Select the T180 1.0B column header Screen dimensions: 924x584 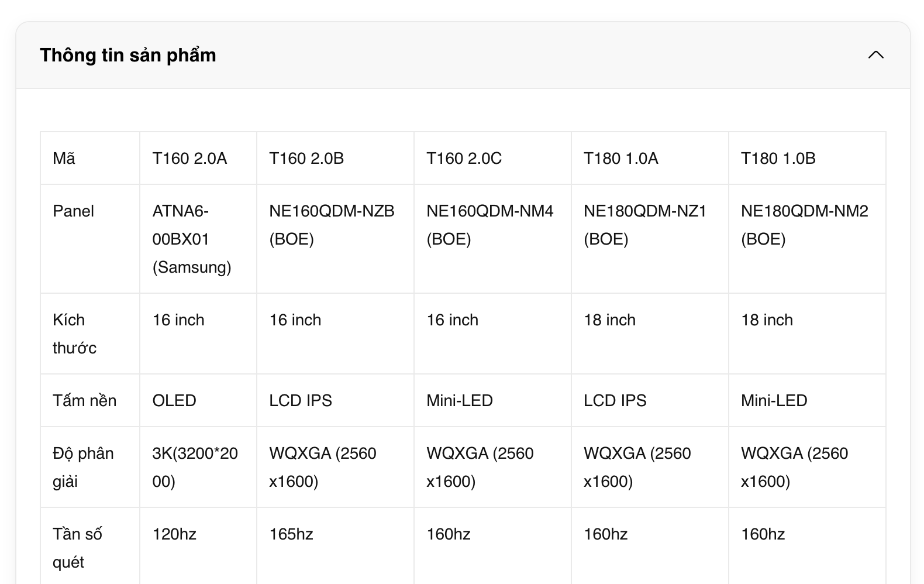pos(778,159)
